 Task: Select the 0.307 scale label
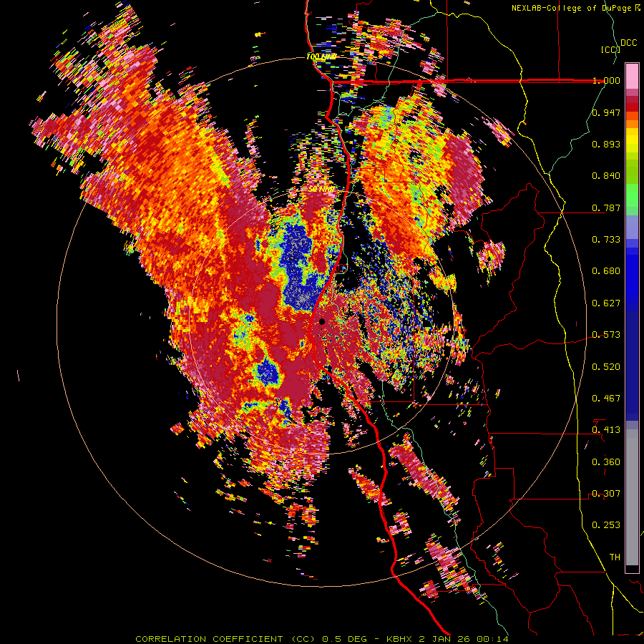[x=606, y=494]
